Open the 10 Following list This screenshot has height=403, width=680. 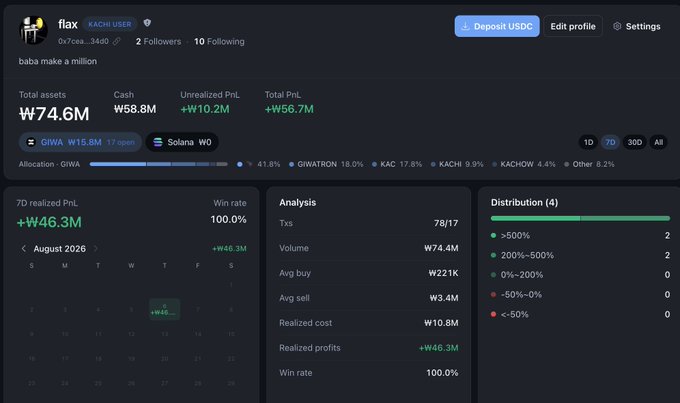[x=219, y=42]
